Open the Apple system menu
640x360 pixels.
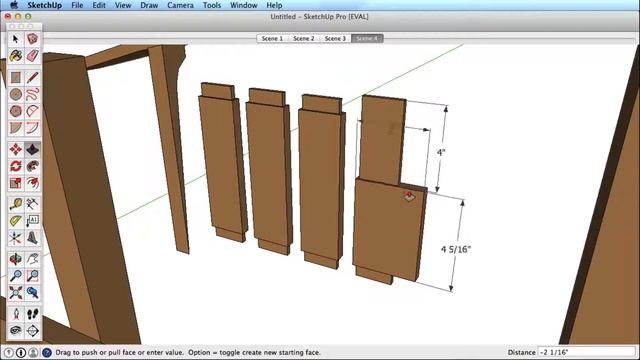pyautogui.click(x=14, y=5)
